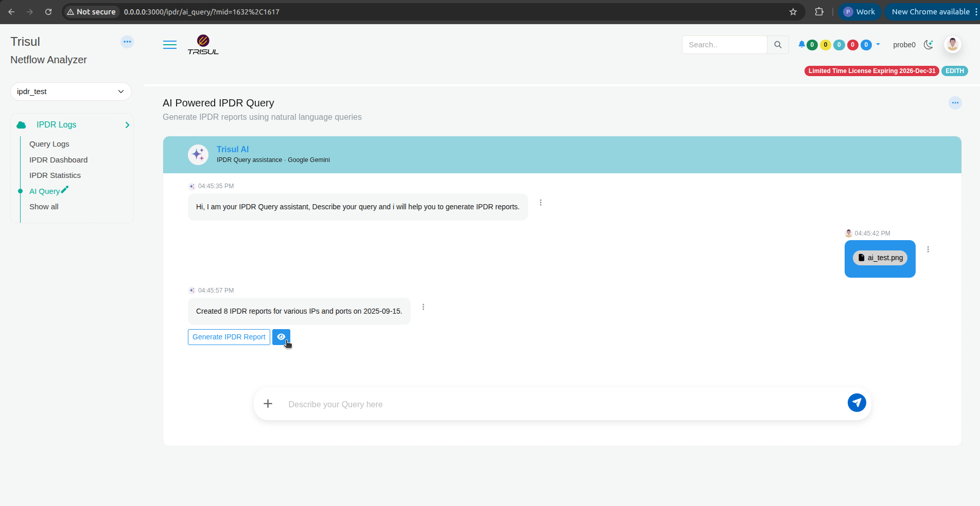Click the Not secure site info chip
This screenshot has width=980, height=506.
(91, 12)
